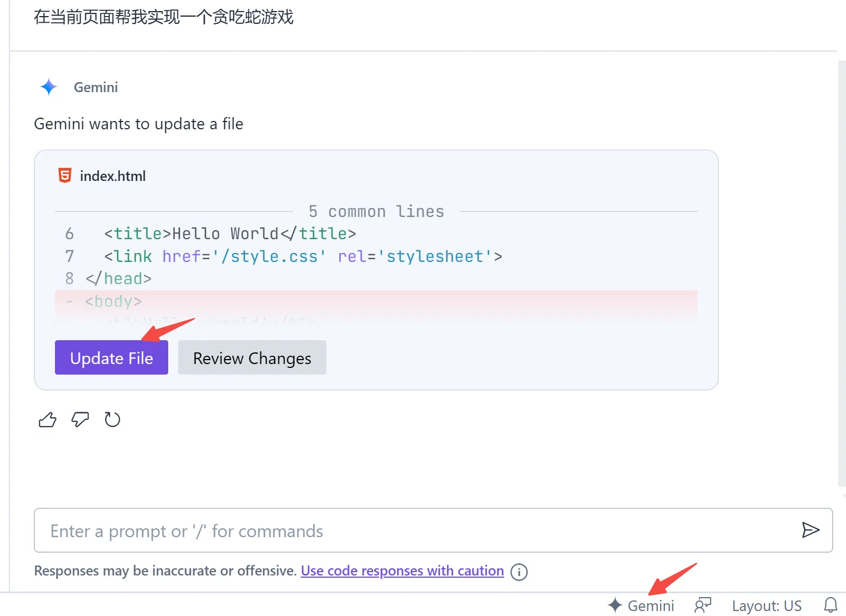Click the index.html file name

[x=113, y=176]
